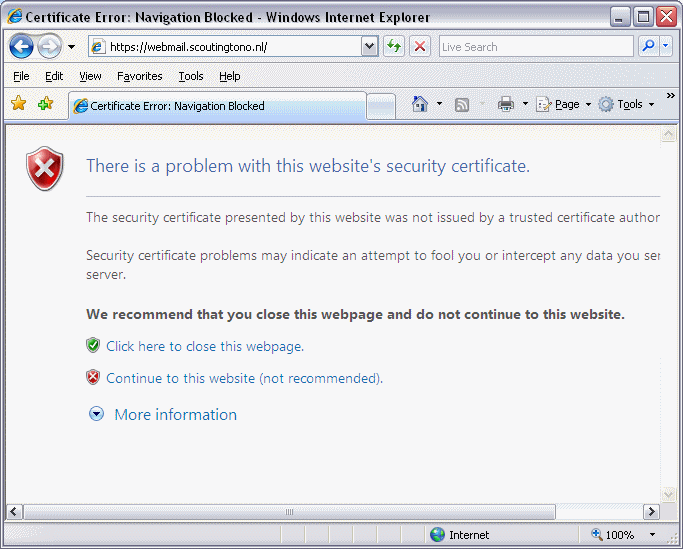Click the Refresh page icon
Viewport: 683px width, 549px height.
click(x=394, y=46)
